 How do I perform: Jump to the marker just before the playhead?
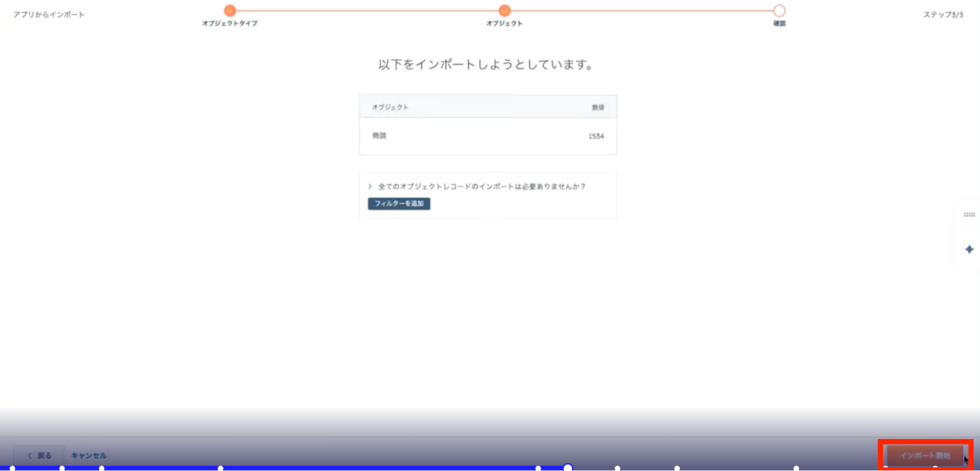[538, 468]
